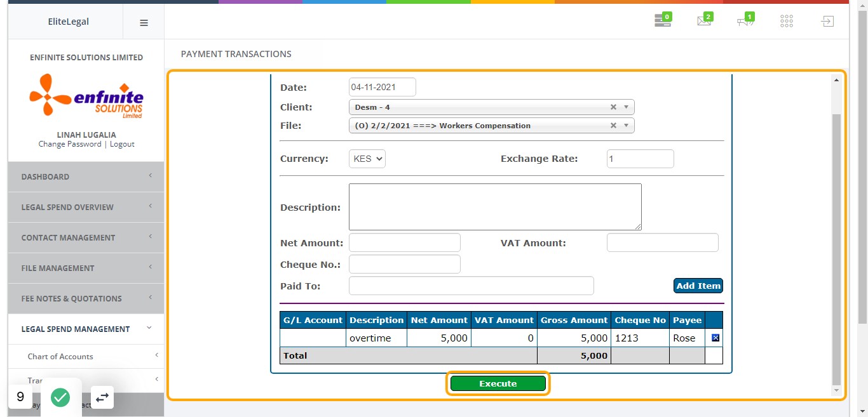Click the Enfinite Solutions logo

click(86, 96)
